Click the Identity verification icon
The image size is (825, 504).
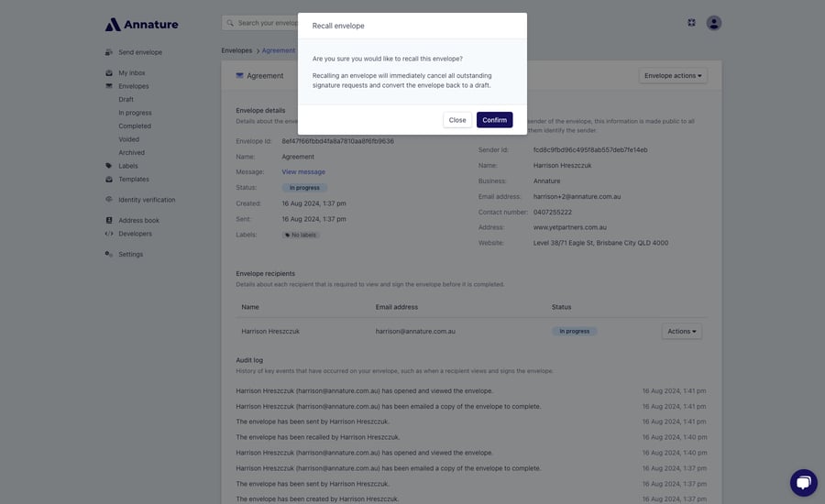[109, 200]
